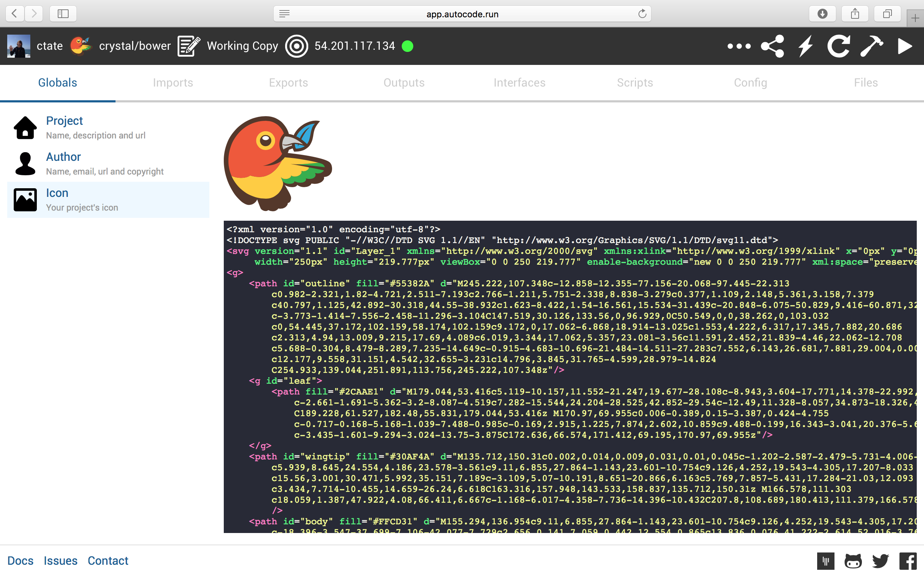Open the Config tab
The height and width of the screenshot is (577, 924).
pyautogui.click(x=750, y=83)
